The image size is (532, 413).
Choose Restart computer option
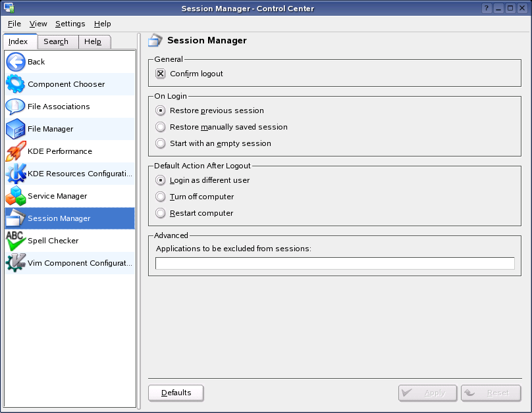click(x=161, y=213)
